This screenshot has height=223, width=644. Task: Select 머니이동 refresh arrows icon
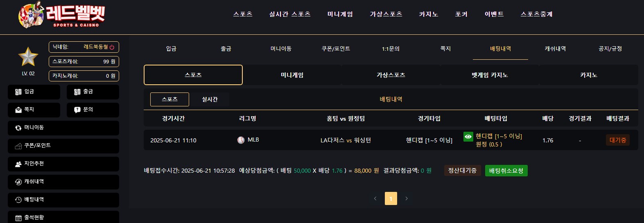pos(18,128)
